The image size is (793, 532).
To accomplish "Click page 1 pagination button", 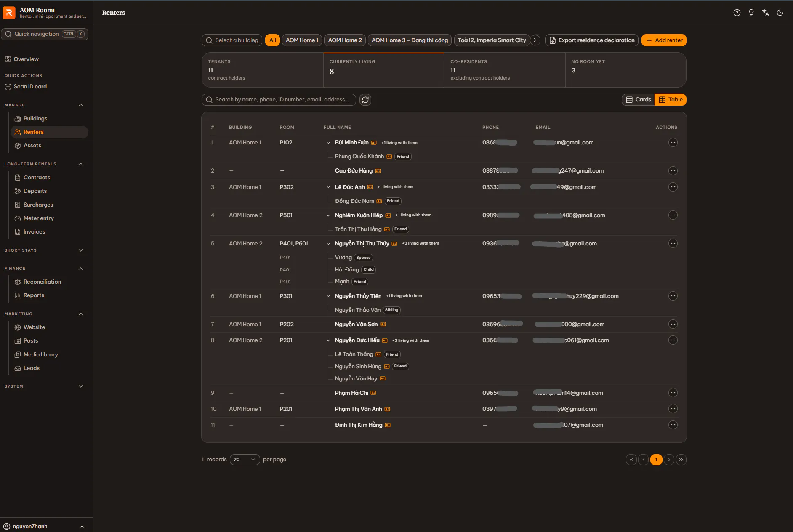I will point(656,460).
